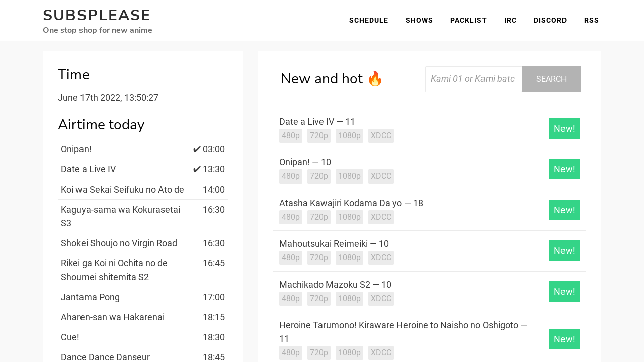Click New! badge for Heroine Tarumono!
The width and height of the screenshot is (644, 362).
pos(565,339)
